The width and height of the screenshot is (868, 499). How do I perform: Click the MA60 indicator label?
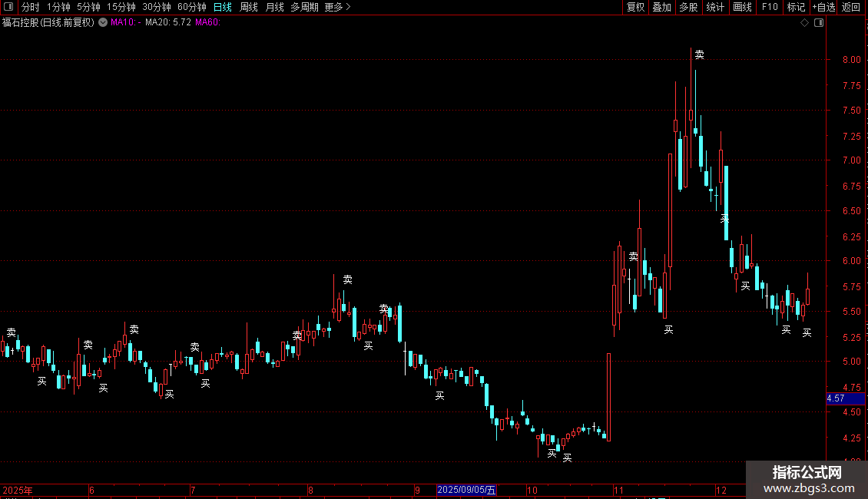[x=207, y=22]
